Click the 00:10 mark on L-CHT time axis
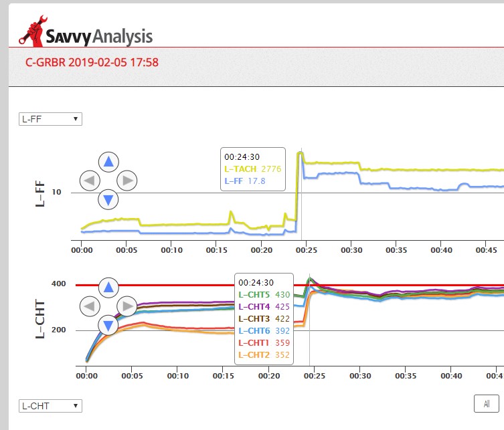 click(x=177, y=377)
